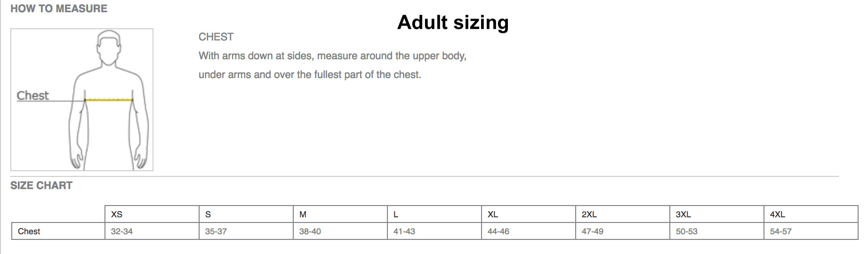Select the 35-37 chest measurement cell

tap(216, 231)
